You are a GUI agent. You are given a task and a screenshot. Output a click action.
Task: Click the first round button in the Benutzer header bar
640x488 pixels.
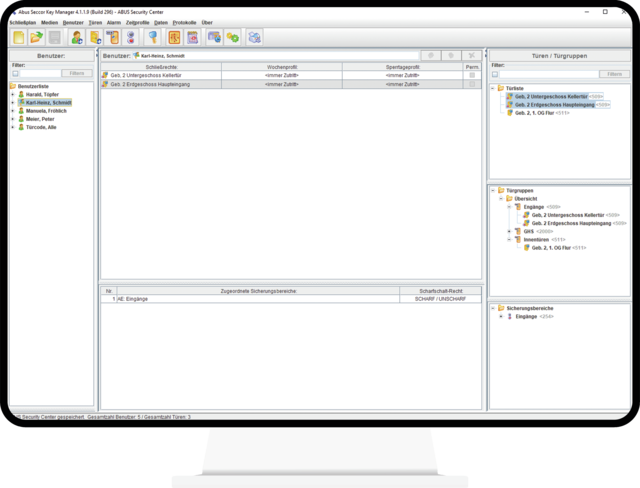tap(431, 55)
